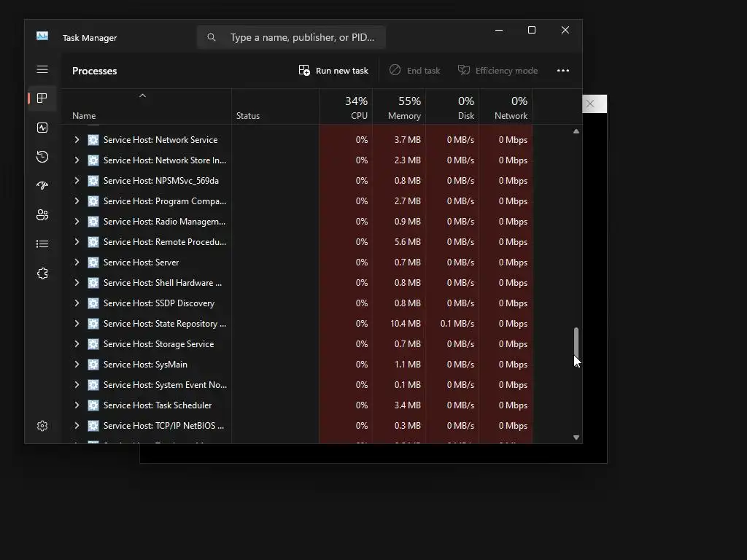The width and height of the screenshot is (747, 560).
Task: Click the Processes page heading
Action: (x=94, y=71)
